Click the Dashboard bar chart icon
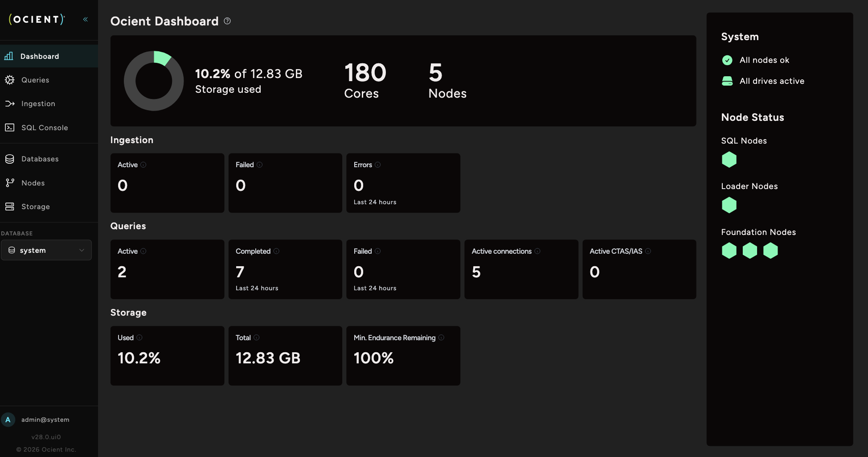 [x=9, y=56]
